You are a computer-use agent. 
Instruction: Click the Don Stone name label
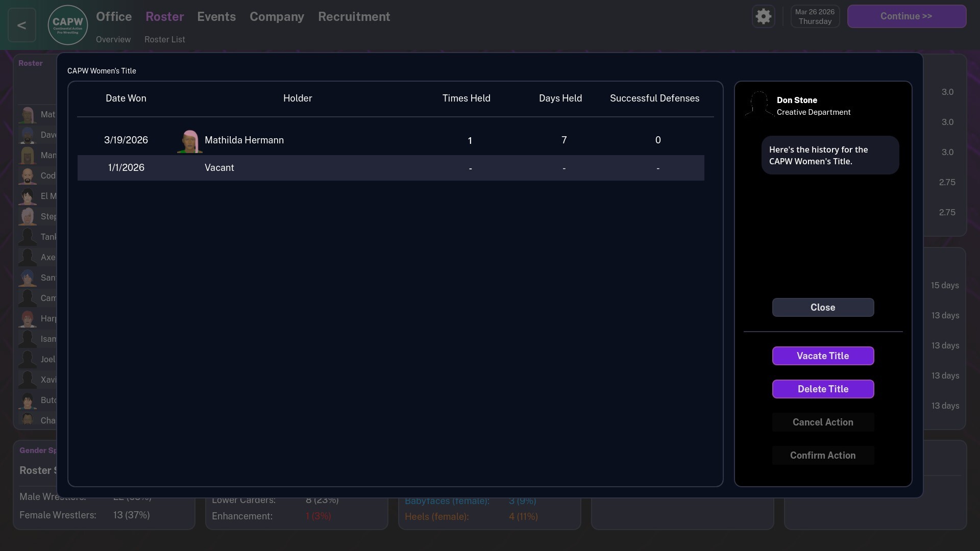pyautogui.click(x=797, y=100)
